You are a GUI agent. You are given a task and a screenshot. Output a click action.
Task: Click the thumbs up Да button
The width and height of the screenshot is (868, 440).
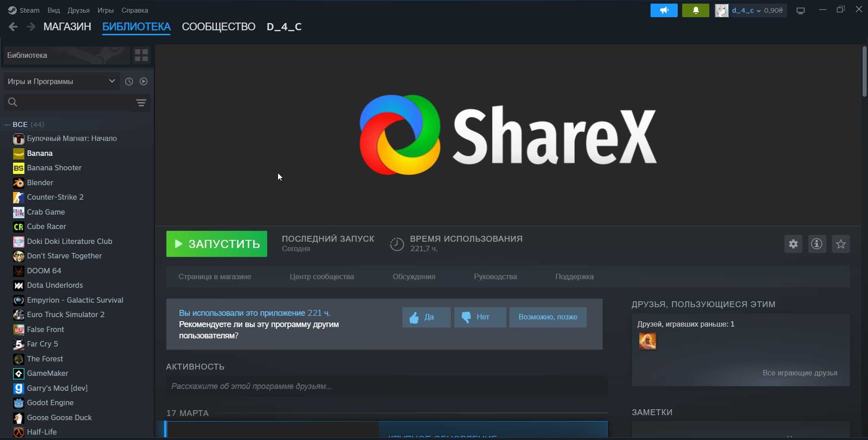tap(426, 317)
